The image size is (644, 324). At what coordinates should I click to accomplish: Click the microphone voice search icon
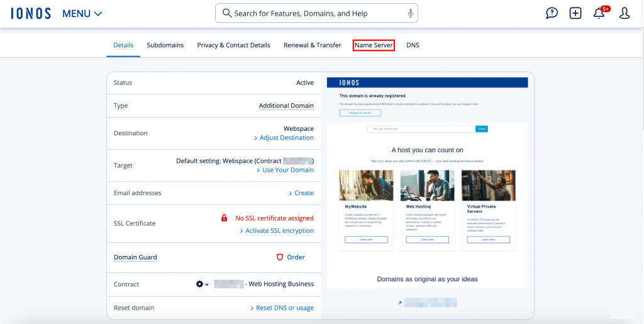click(410, 13)
